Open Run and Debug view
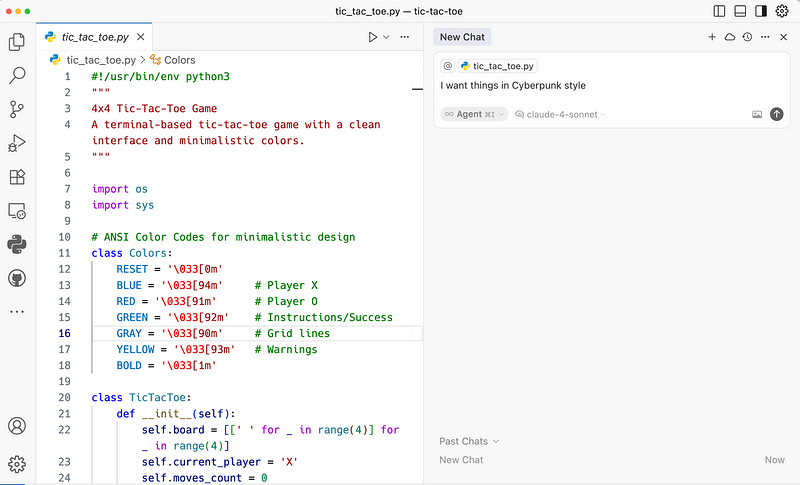Screen dimensions: 800x485 pyautogui.click(x=17, y=143)
